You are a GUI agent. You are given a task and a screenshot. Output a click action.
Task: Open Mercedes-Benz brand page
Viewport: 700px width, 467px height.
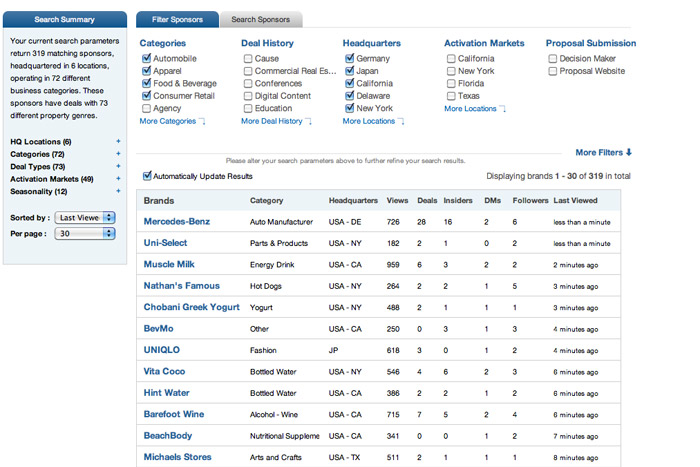click(x=177, y=221)
